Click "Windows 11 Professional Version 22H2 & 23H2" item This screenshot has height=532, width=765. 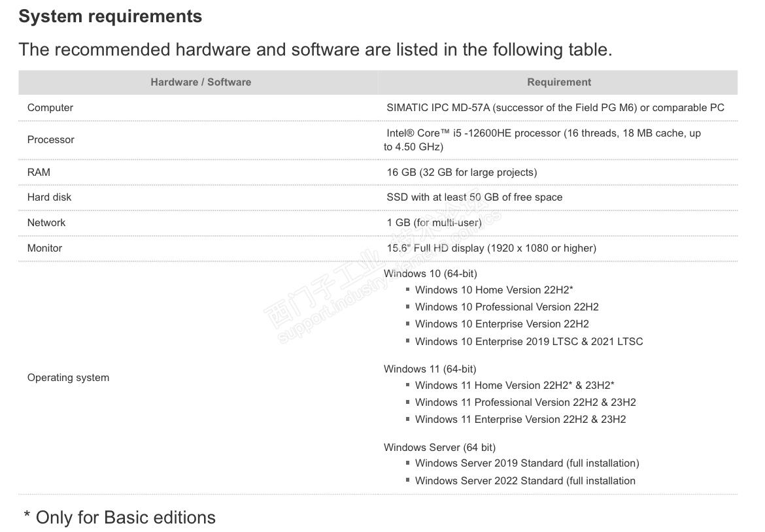pyautogui.click(x=525, y=403)
